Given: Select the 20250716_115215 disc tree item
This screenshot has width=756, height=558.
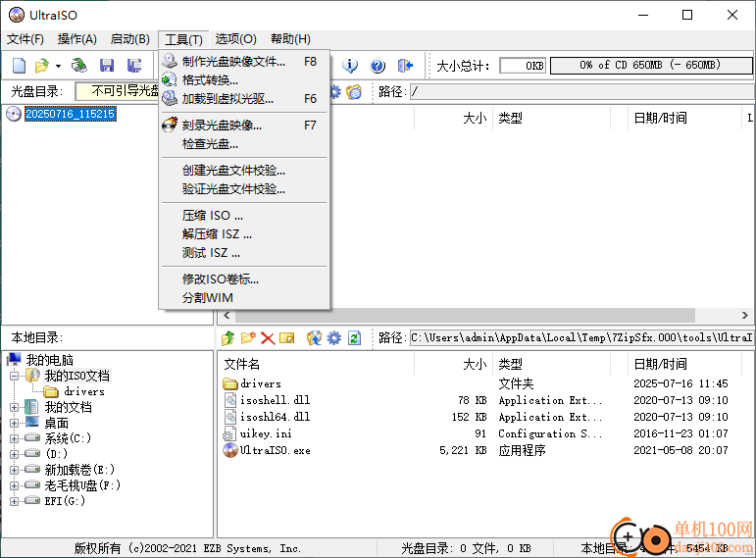Looking at the screenshot, I should 71,114.
